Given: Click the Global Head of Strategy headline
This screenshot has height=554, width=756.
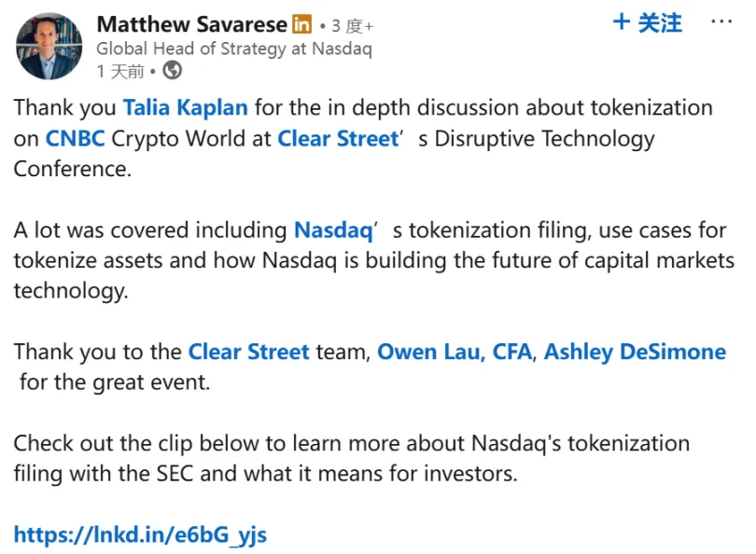Looking at the screenshot, I should coord(233,48).
